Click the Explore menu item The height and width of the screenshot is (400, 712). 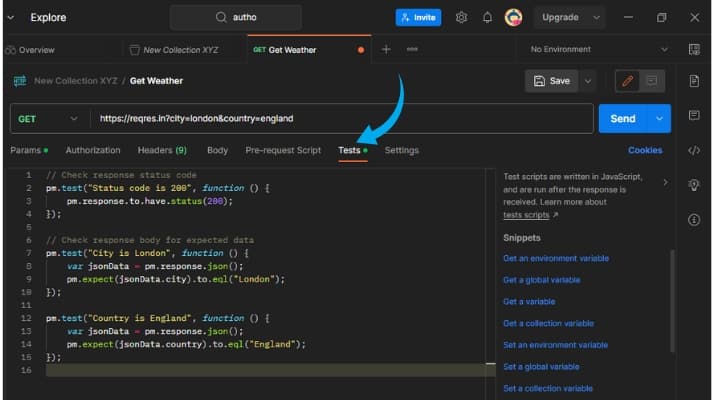[x=48, y=18]
